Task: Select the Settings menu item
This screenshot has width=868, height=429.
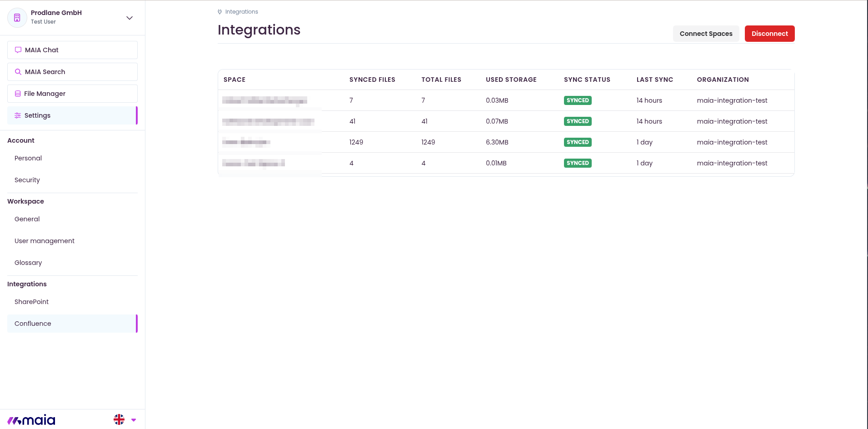Action: tap(72, 115)
